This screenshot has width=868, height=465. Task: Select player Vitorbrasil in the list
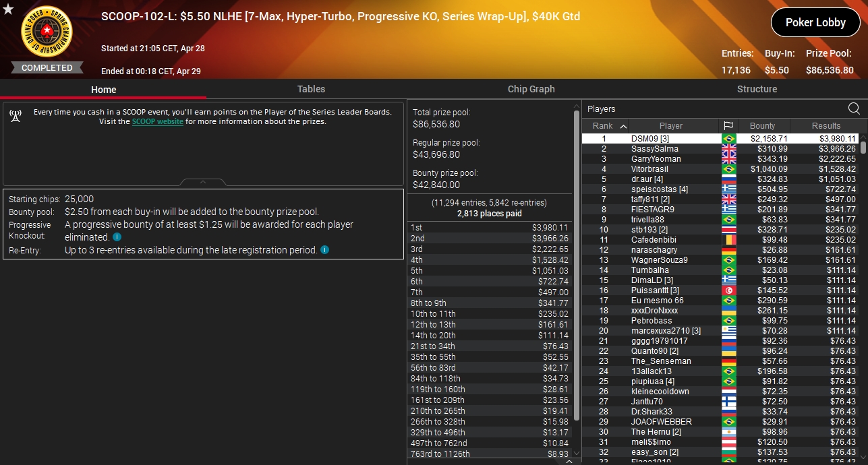click(649, 169)
